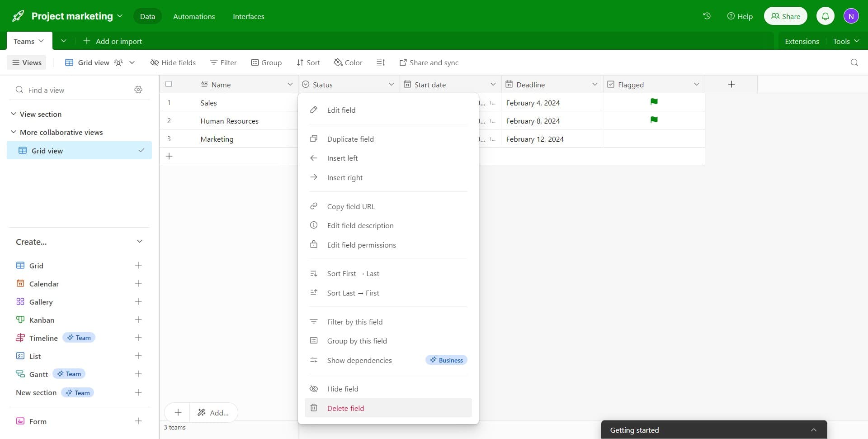The height and width of the screenshot is (439, 868).
Task: Choose Duplicate field in the context menu
Action: (350, 139)
